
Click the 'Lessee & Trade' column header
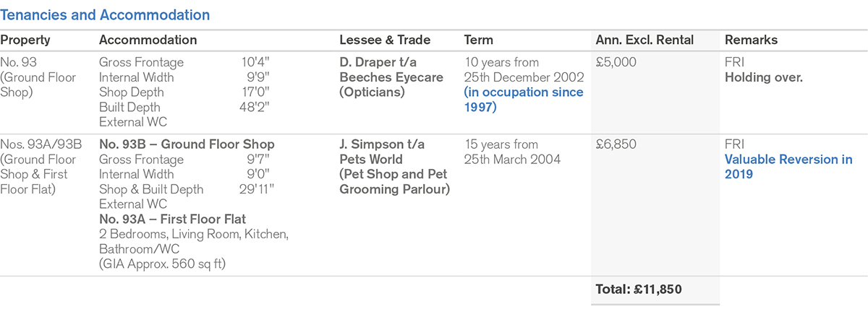point(385,40)
